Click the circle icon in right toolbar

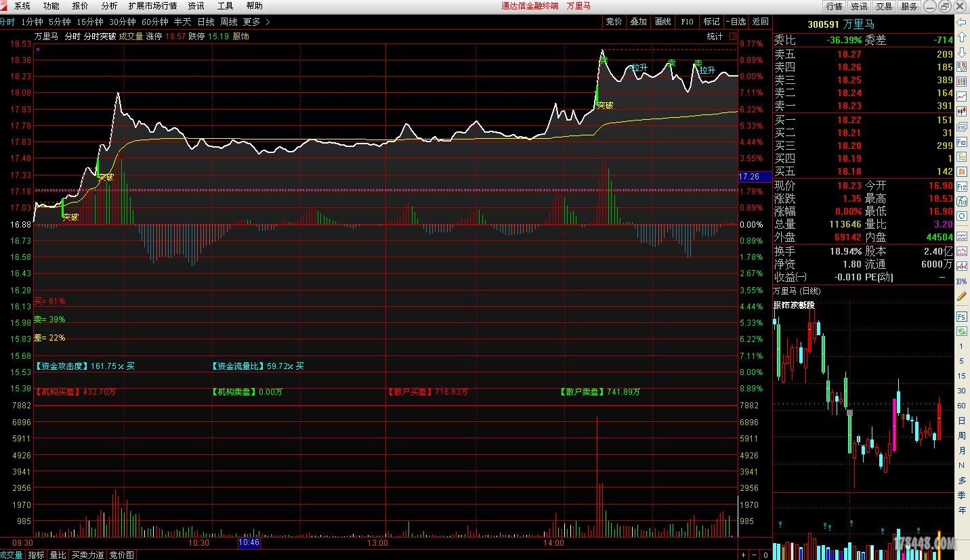click(961, 216)
